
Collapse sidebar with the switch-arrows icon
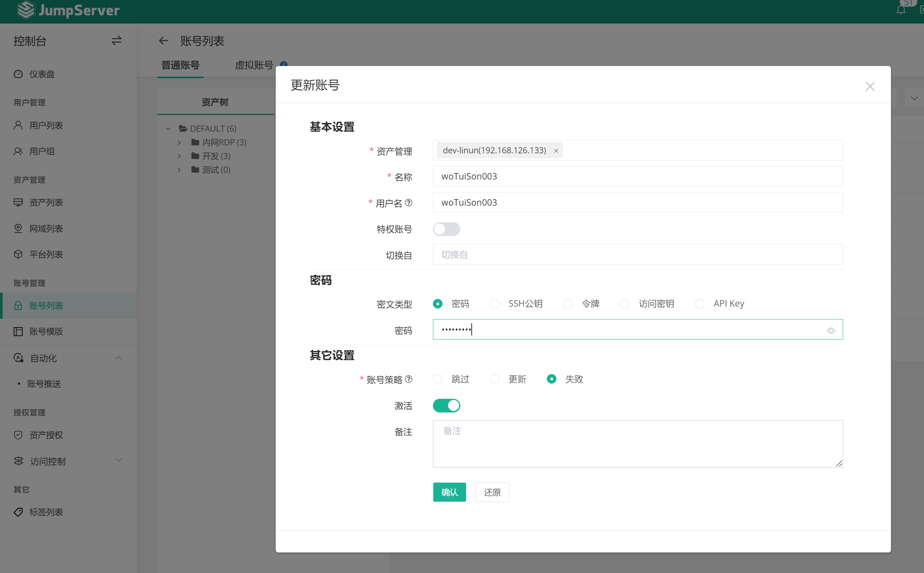pyautogui.click(x=116, y=41)
